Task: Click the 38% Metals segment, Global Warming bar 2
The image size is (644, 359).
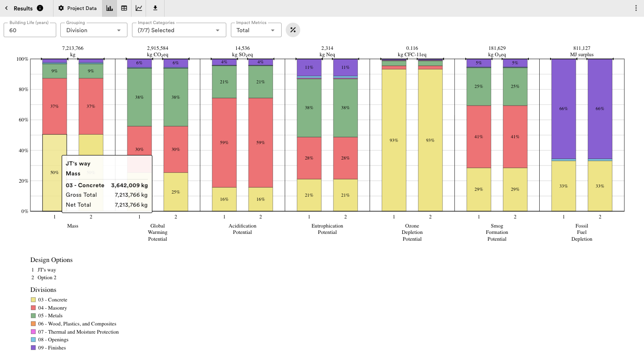Action: point(176,97)
